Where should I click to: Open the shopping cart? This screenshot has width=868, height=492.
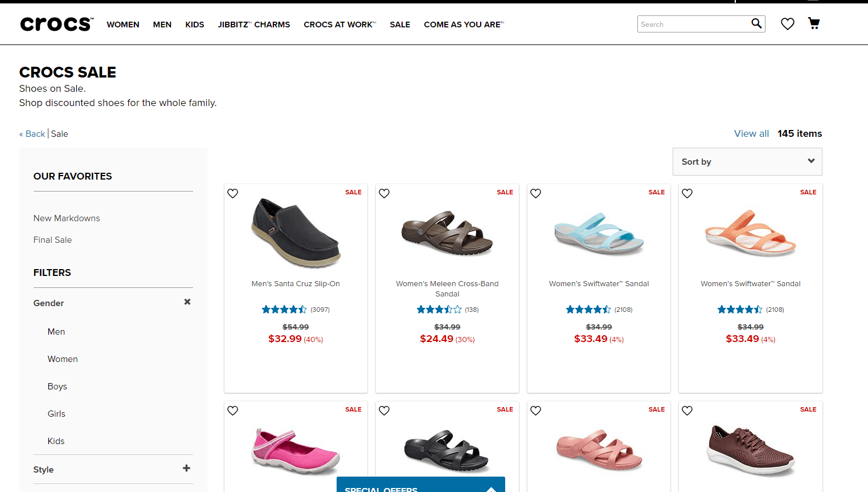tap(814, 23)
